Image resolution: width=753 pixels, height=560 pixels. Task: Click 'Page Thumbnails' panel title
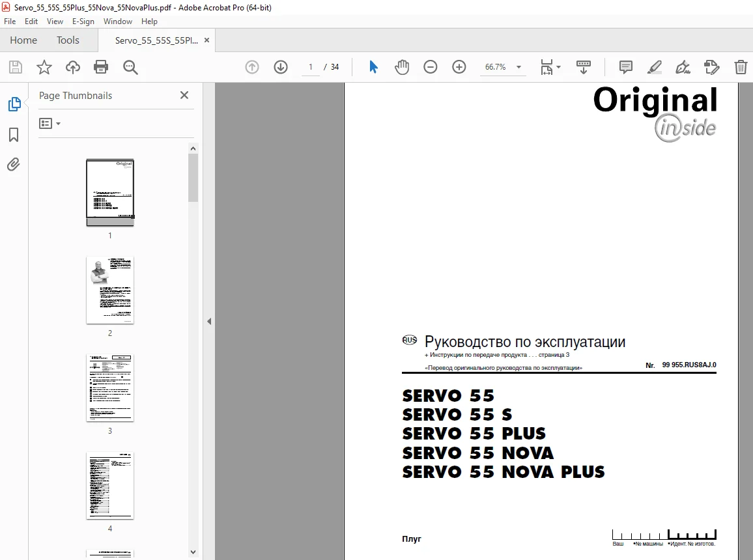pos(76,96)
